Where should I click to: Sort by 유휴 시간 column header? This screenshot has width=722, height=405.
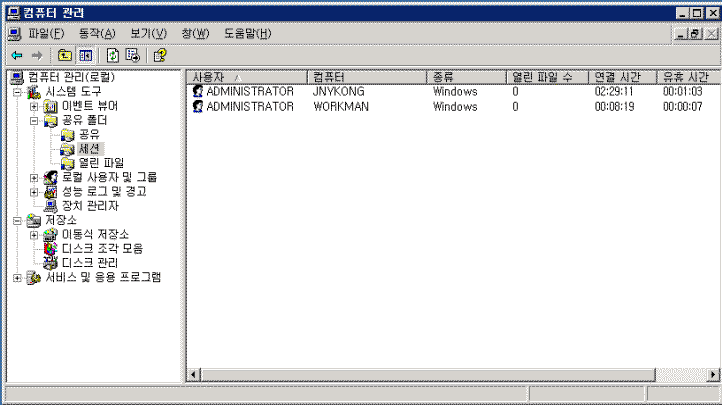(689, 77)
